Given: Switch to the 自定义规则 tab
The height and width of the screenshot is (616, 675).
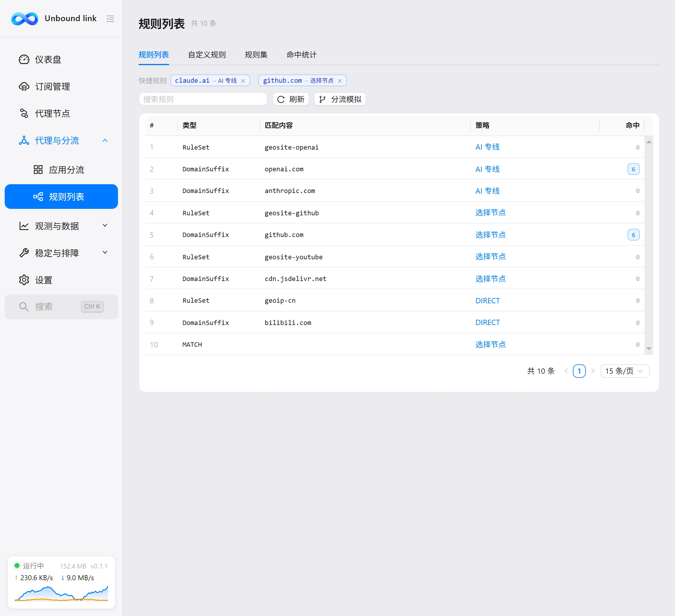Looking at the screenshot, I should 207,55.
